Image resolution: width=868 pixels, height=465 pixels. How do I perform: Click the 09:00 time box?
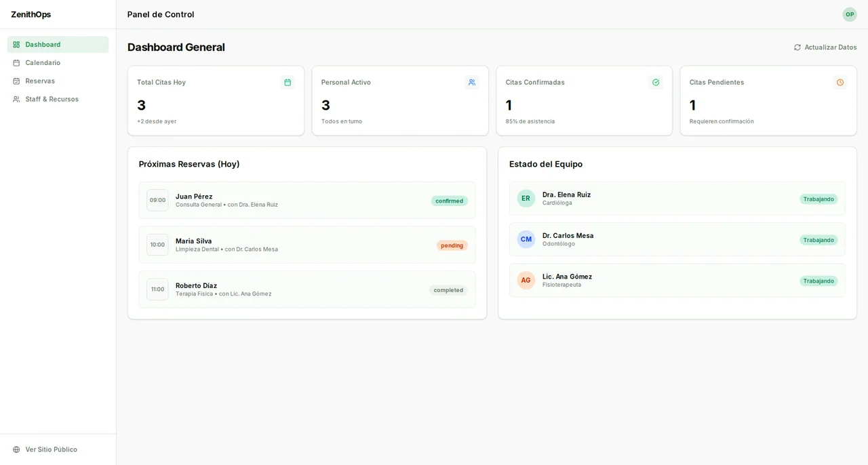click(157, 200)
